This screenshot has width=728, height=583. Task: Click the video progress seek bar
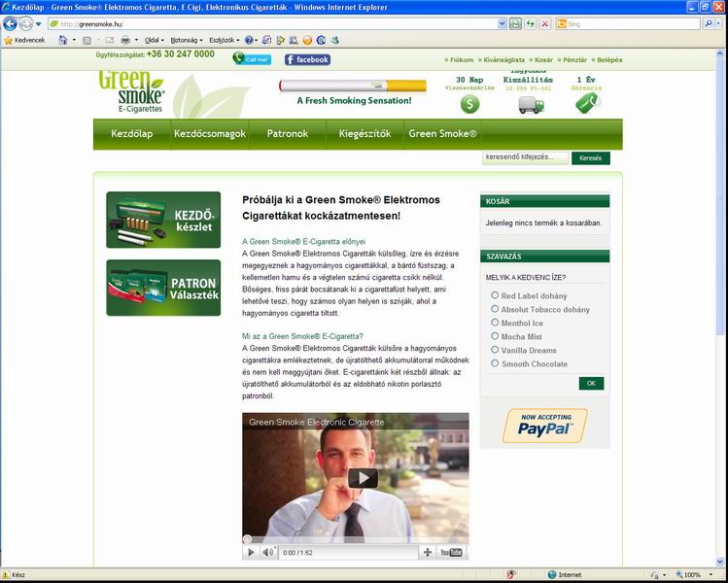(x=355, y=539)
